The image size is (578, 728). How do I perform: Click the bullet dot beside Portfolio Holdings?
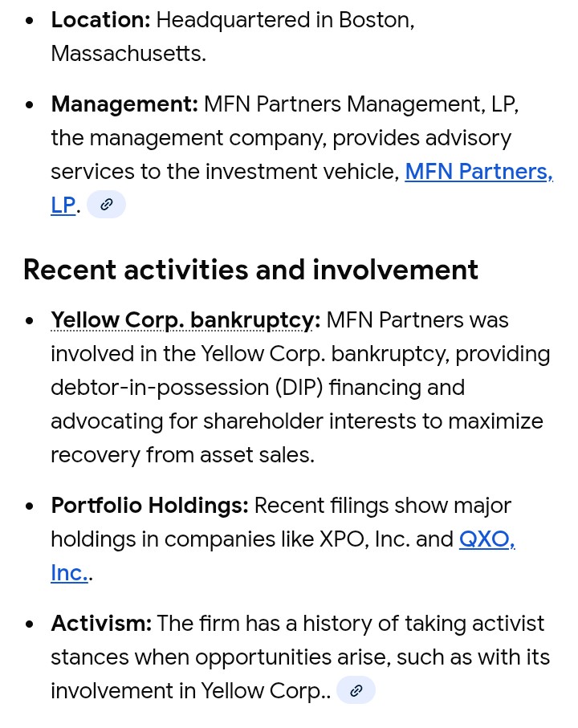[x=30, y=506]
